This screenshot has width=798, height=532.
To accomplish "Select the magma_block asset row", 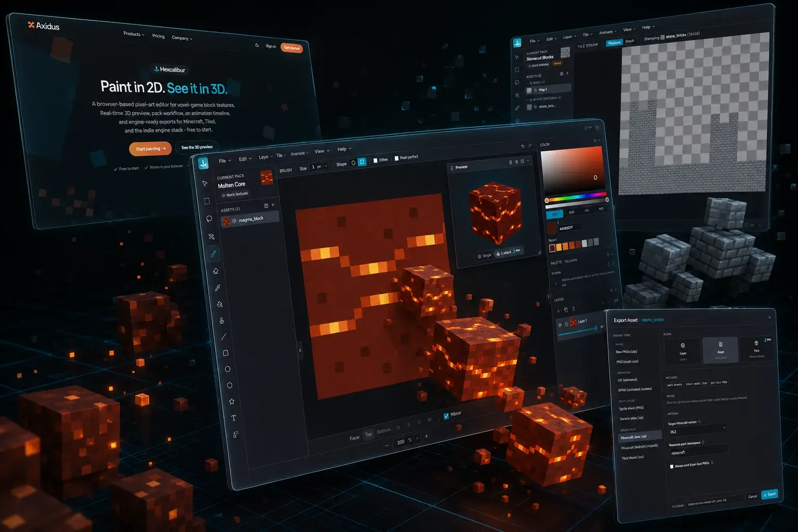I will (250, 219).
